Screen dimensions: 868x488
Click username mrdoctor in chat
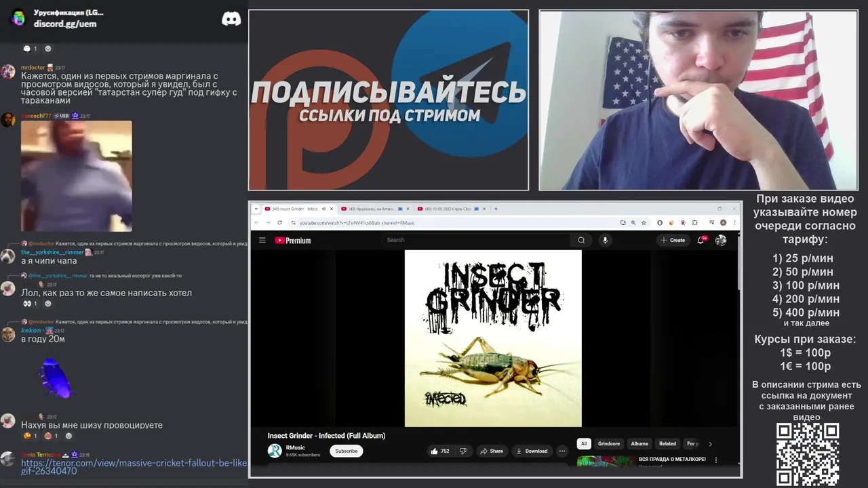coord(33,68)
